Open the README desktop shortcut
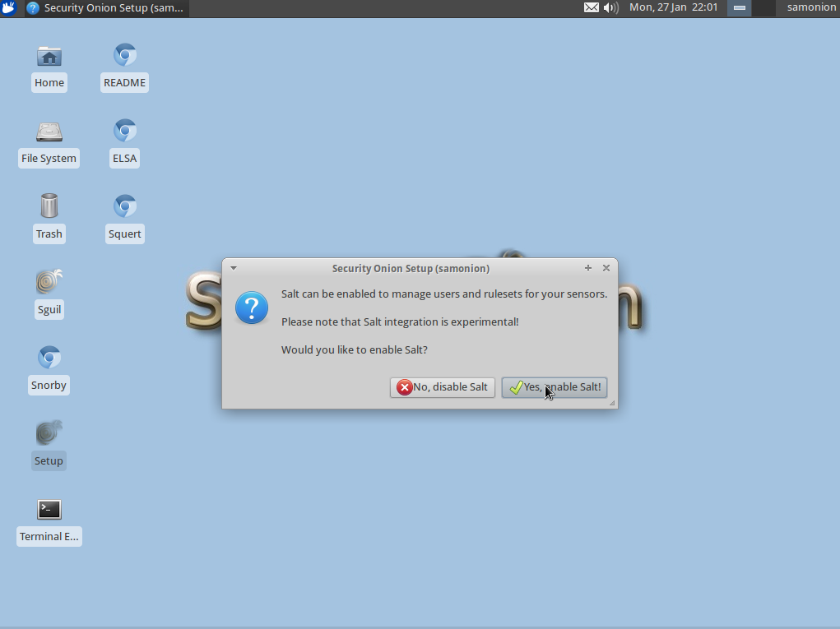Image resolution: width=840 pixels, height=629 pixels. [124, 55]
